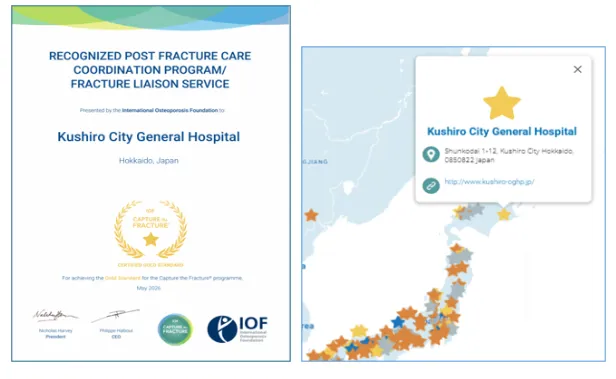616x379 pixels.
Task: Click the certificate image thumbnail
Action: (x=151, y=183)
